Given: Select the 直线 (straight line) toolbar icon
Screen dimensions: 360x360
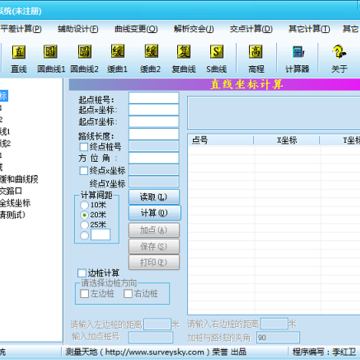Looking at the screenshot, I should [x=19, y=58].
